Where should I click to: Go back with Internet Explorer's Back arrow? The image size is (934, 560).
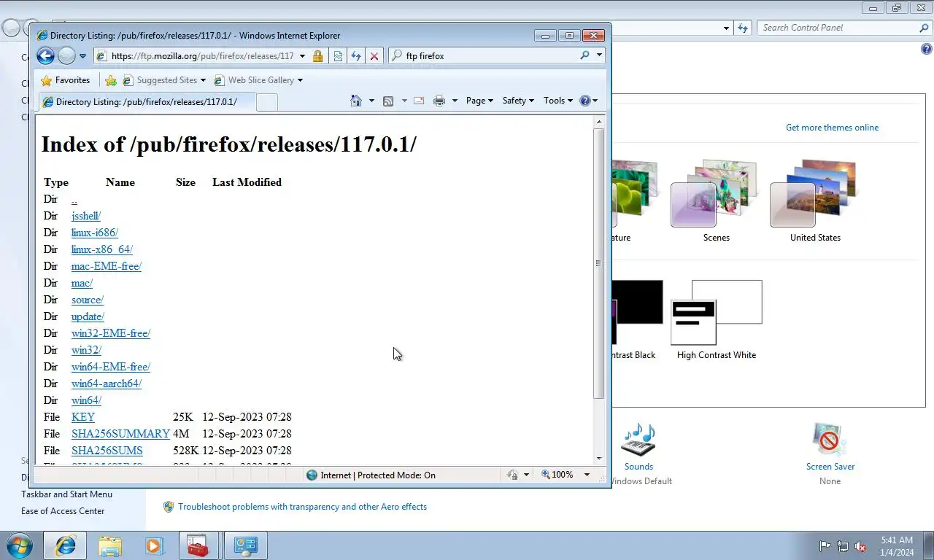tap(45, 55)
